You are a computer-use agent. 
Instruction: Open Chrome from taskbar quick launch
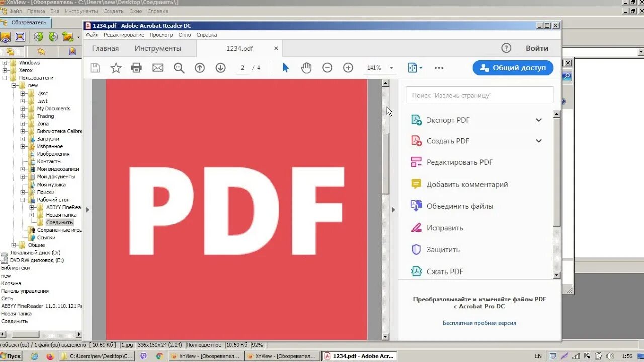tap(159, 356)
